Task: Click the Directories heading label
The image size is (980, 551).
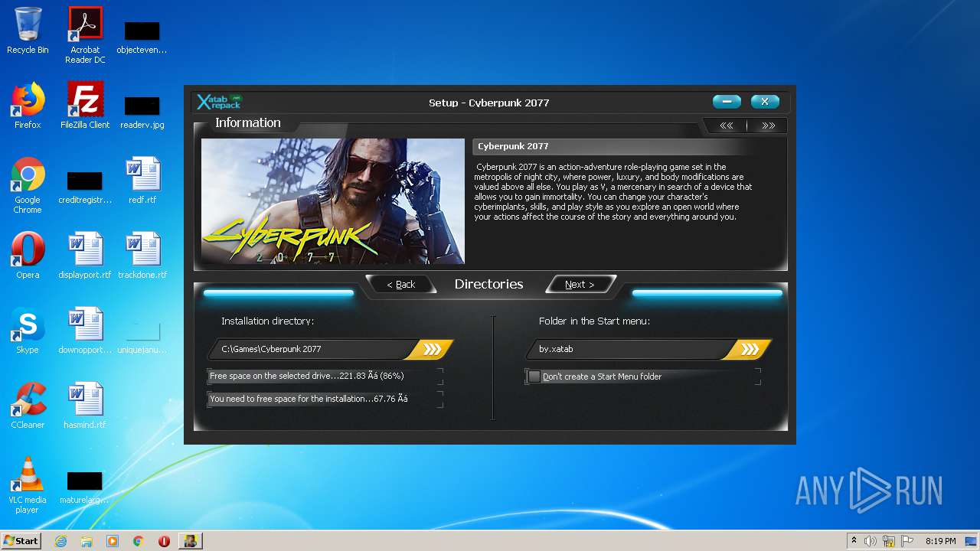Action: (488, 284)
